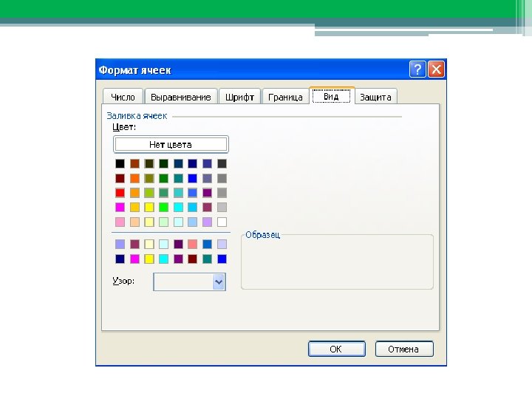Viewport: 532px width, 399px height.
Task: Pick the light orange swatch below vivid orange
Action: click(134, 193)
